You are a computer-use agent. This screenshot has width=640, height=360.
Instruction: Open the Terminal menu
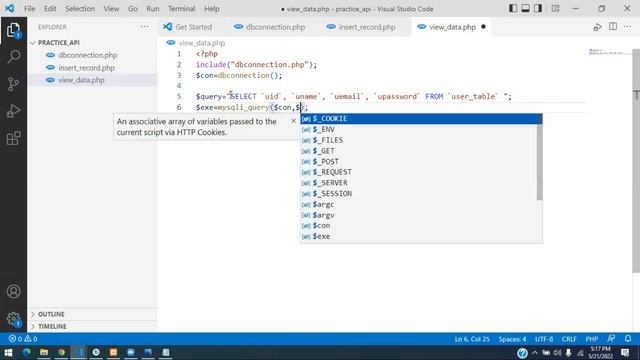coord(182,9)
